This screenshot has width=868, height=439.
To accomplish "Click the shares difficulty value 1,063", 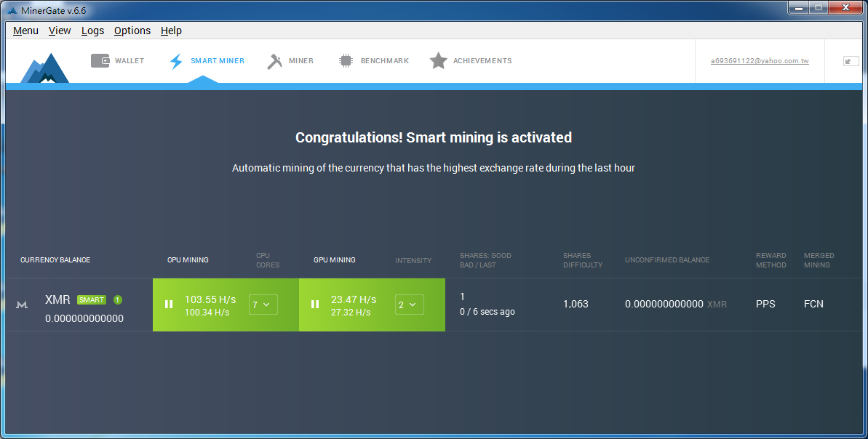I will click(x=576, y=304).
